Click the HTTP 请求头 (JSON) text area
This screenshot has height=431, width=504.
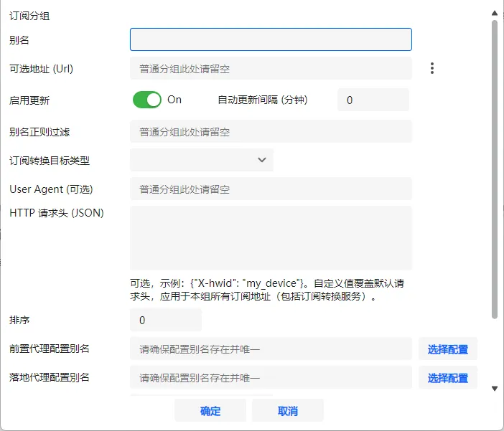click(271, 238)
